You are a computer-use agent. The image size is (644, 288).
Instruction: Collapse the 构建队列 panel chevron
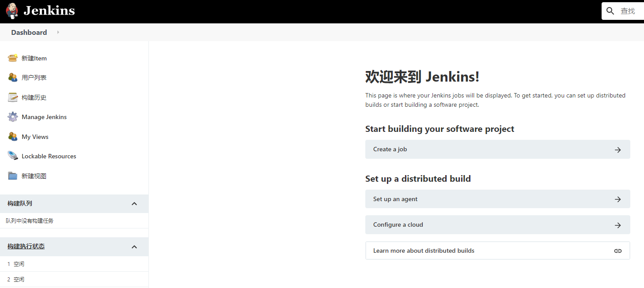(x=134, y=204)
